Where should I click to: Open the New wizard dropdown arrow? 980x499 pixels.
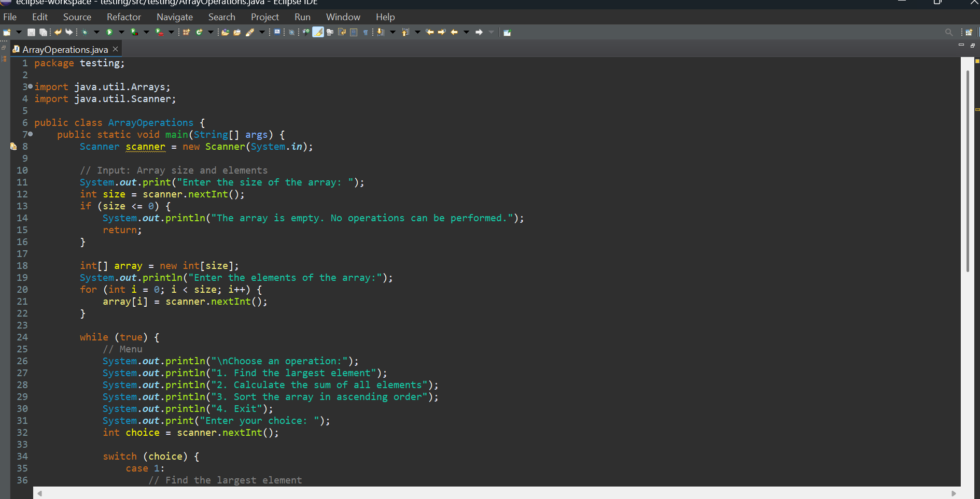(x=19, y=32)
